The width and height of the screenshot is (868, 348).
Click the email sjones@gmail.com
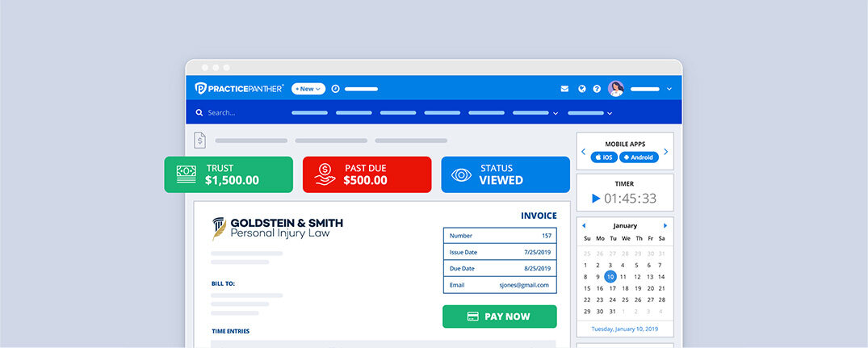click(523, 285)
